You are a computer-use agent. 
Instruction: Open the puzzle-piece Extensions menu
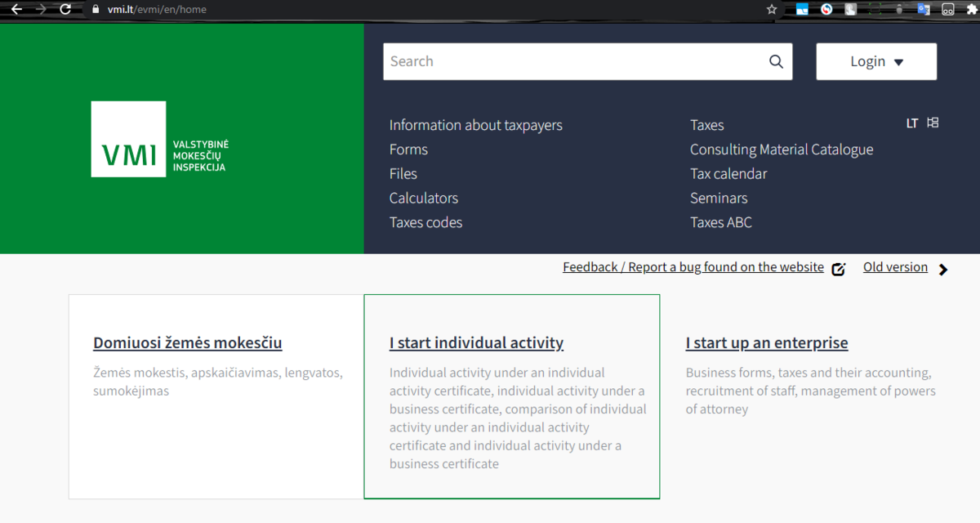click(972, 10)
